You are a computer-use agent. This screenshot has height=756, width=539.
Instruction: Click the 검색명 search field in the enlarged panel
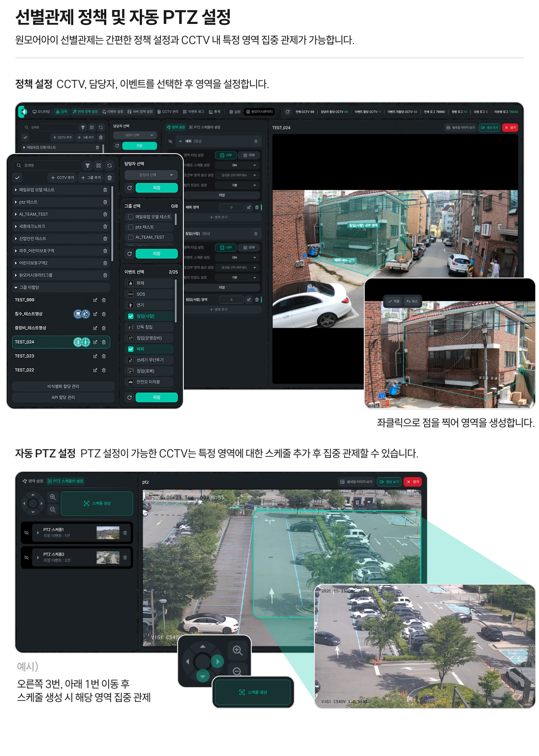(x=47, y=166)
